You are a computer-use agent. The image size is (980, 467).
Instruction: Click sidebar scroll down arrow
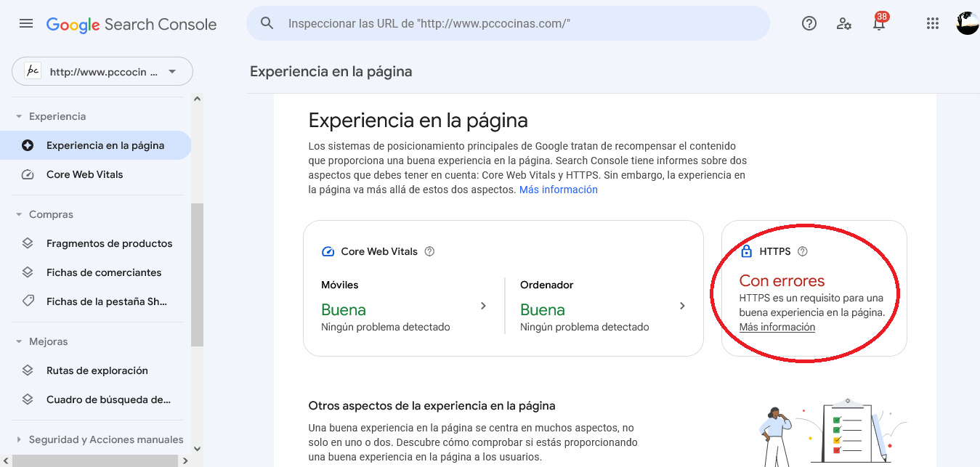tap(197, 449)
